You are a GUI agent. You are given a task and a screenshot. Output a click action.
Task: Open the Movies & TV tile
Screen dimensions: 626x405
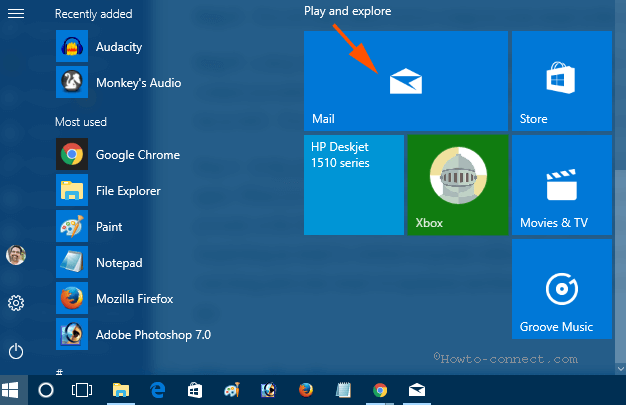pos(562,185)
